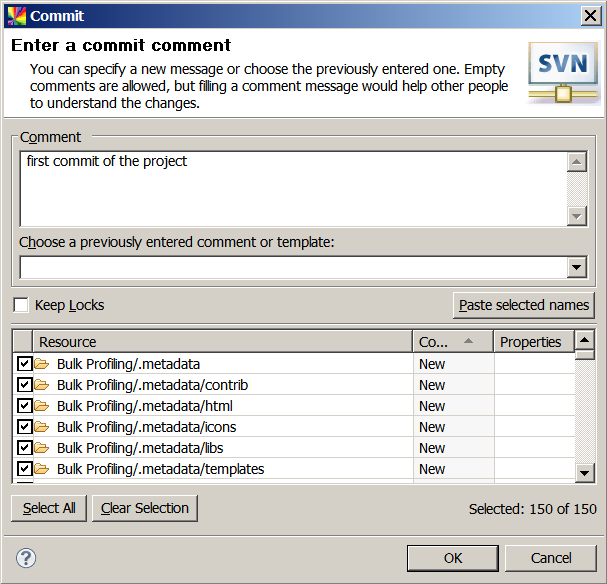Click into the commit comment text area
This screenshot has width=607, height=584.
point(292,188)
